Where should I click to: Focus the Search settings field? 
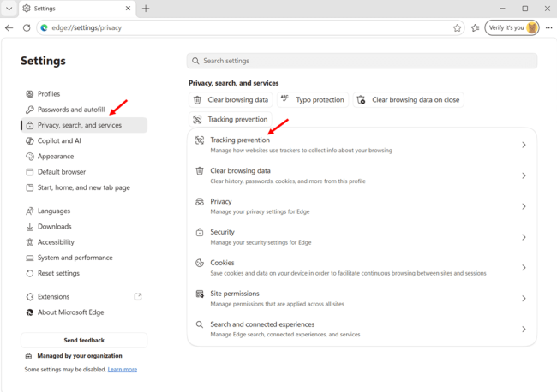(362, 61)
